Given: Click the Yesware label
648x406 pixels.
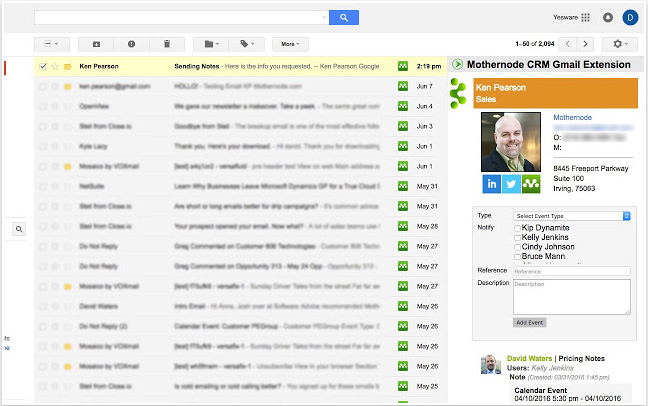Looking at the screenshot, I should (x=565, y=17).
